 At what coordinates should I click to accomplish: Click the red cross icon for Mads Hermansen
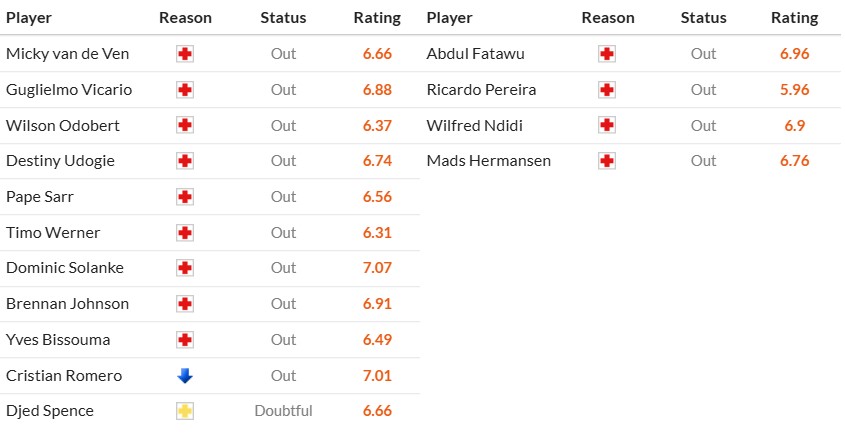[607, 161]
